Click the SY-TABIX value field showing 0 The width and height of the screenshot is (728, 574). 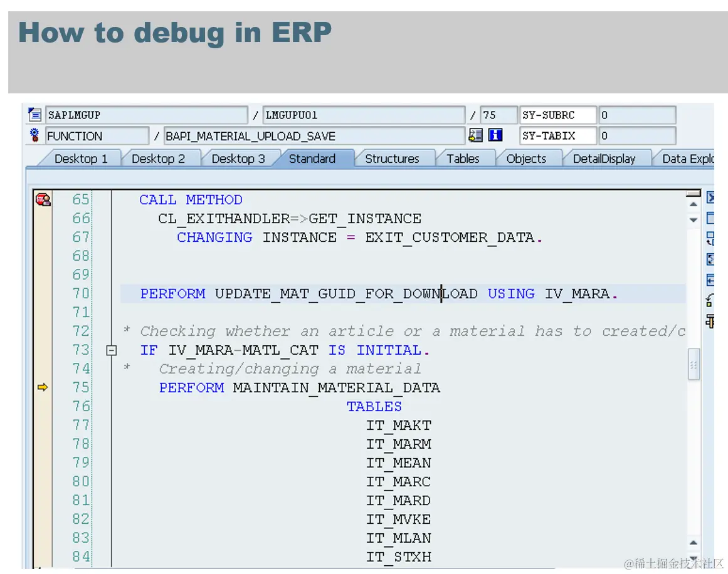pyautogui.click(x=637, y=135)
